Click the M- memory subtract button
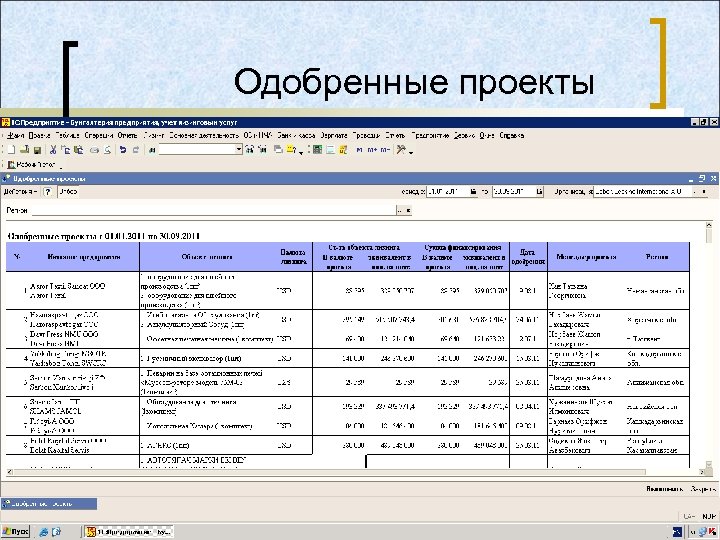This screenshot has width=720, height=540. click(x=385, y=150)
